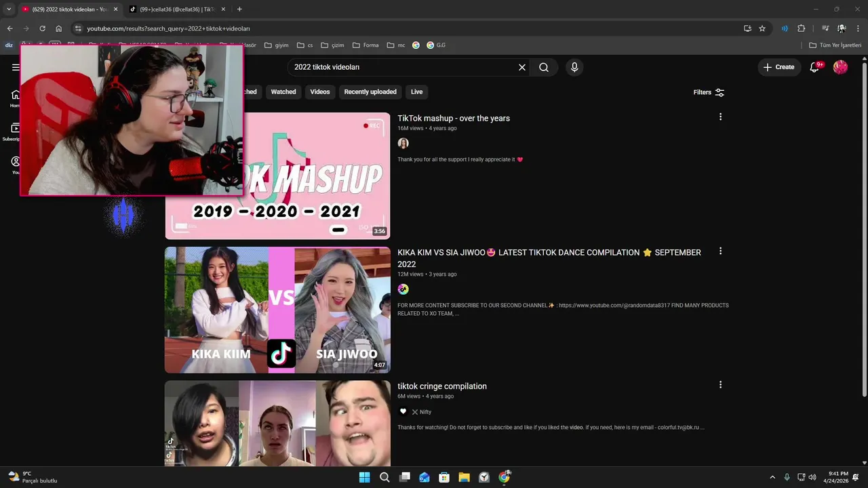Open KIKA KIIM vs SIA JIWOO thumbnail
Screen dimensions: 868x488
point(277,310)
